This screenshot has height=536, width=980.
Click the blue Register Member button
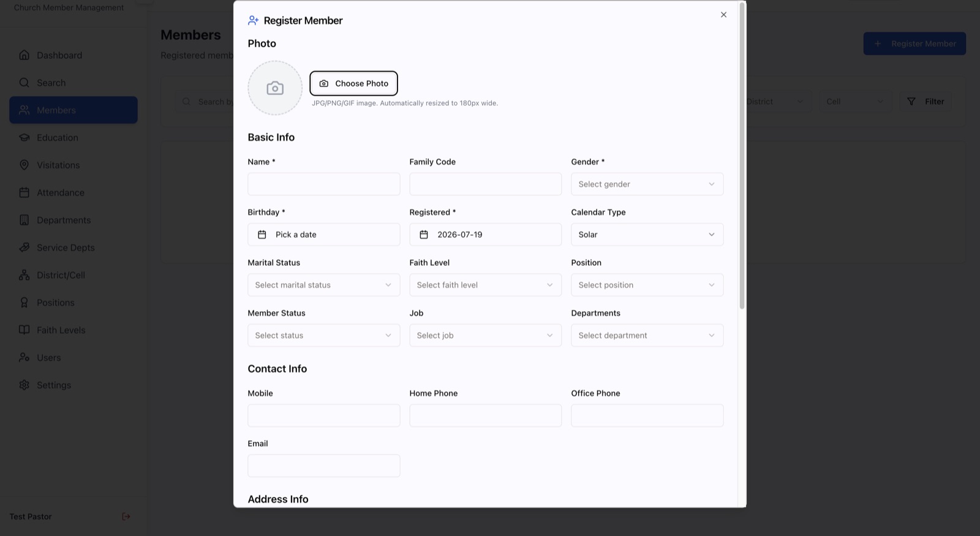point(914,43)
